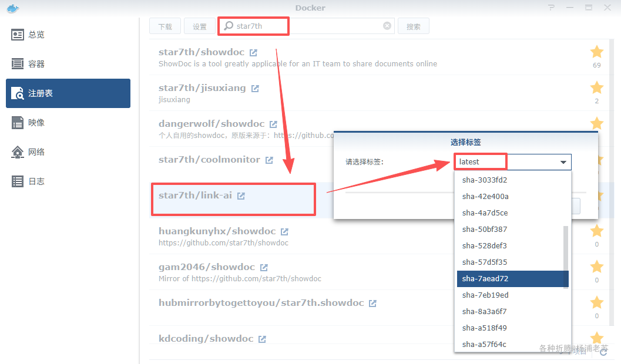
Task: Click the help question mark icon
Action: click(551, 8)
